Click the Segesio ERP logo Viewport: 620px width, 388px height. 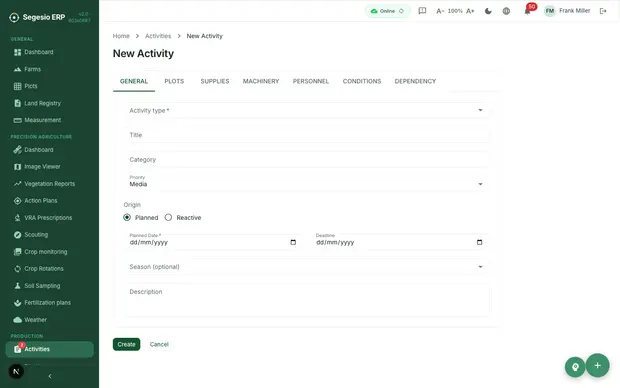click(x=37, y=17)
